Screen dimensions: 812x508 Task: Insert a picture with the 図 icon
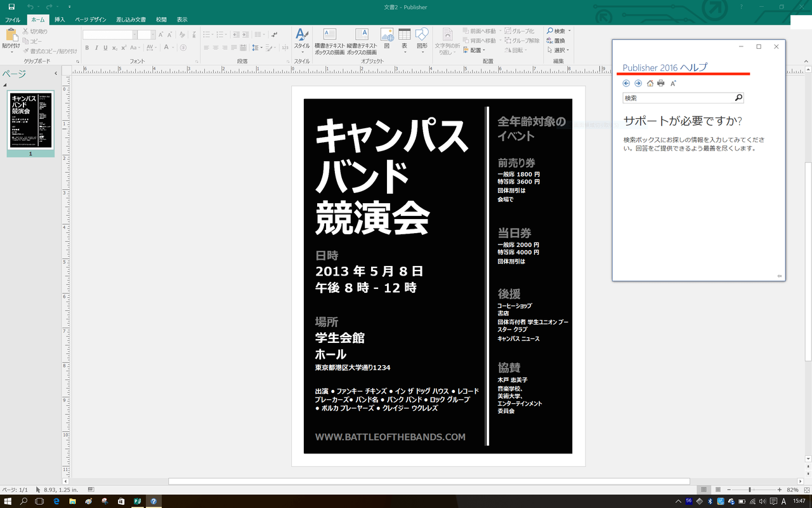[386, 35]
